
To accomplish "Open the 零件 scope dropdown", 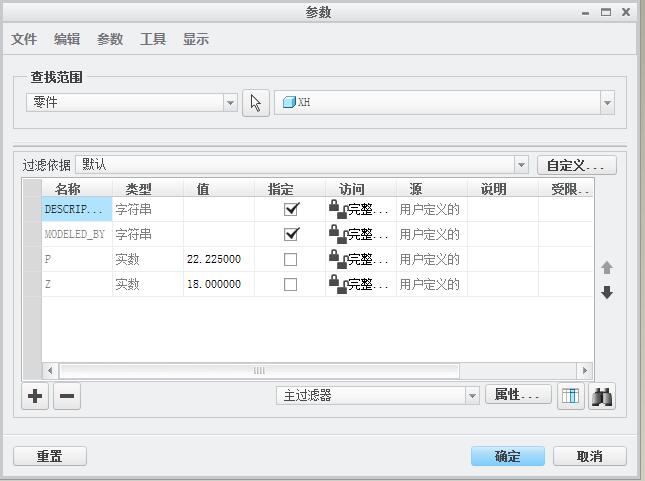I will click(230, 102).
